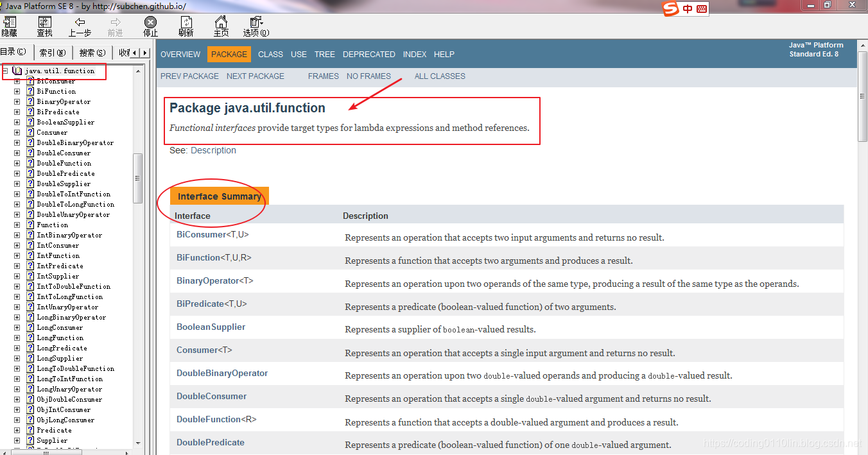
Task: Click the help page icon beside IntSupplier
Action: pos(30,276)
